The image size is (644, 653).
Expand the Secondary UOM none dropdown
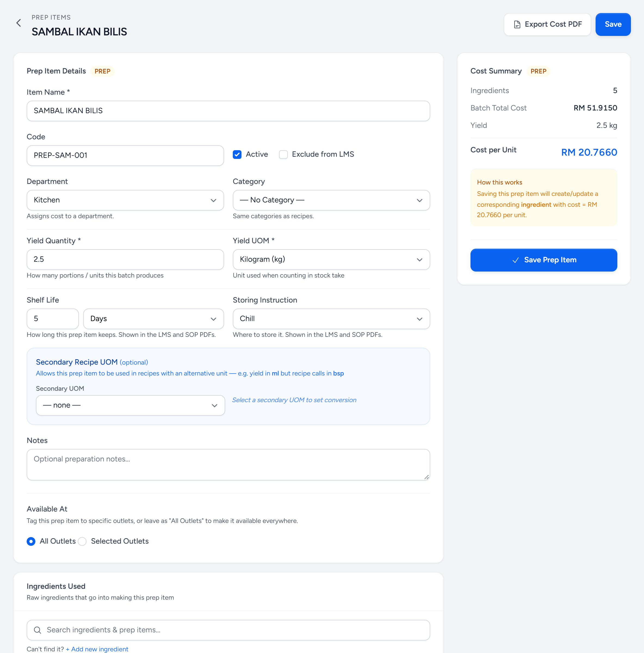131,405
